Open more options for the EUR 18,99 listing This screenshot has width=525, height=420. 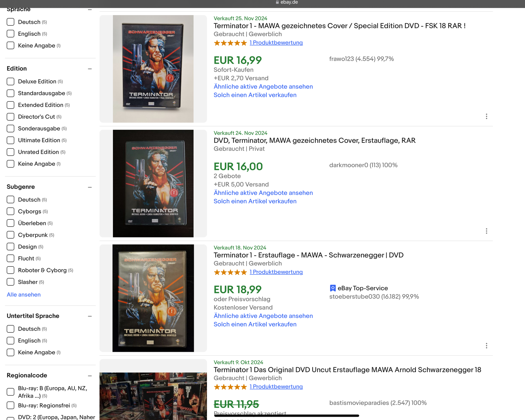pyautogui.click(x=486, y=346)
